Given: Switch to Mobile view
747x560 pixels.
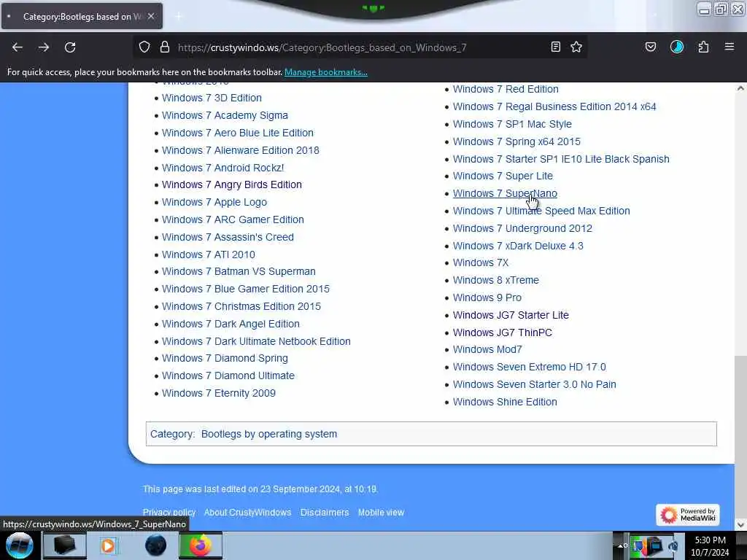Looking at the screenshot, I should pyautogui.click(x=381, y=513).
